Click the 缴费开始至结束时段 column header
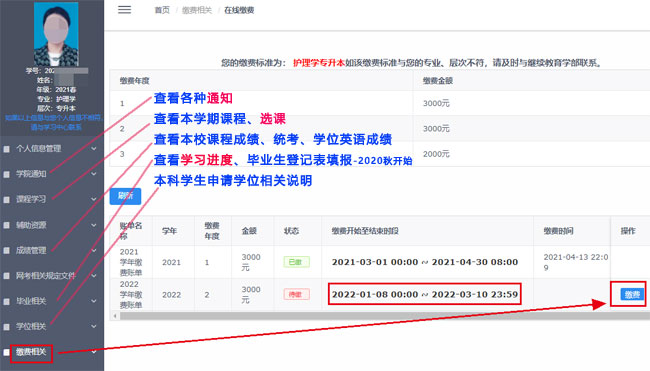The width and height of the screenshot is (650, 371). [365, 231]
